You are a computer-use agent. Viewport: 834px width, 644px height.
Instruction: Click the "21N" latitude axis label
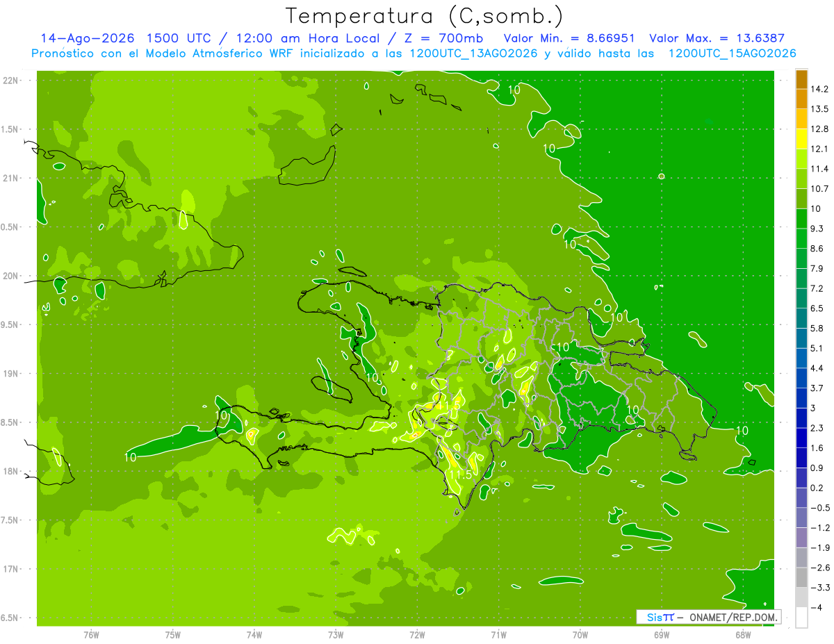[11, 179]
